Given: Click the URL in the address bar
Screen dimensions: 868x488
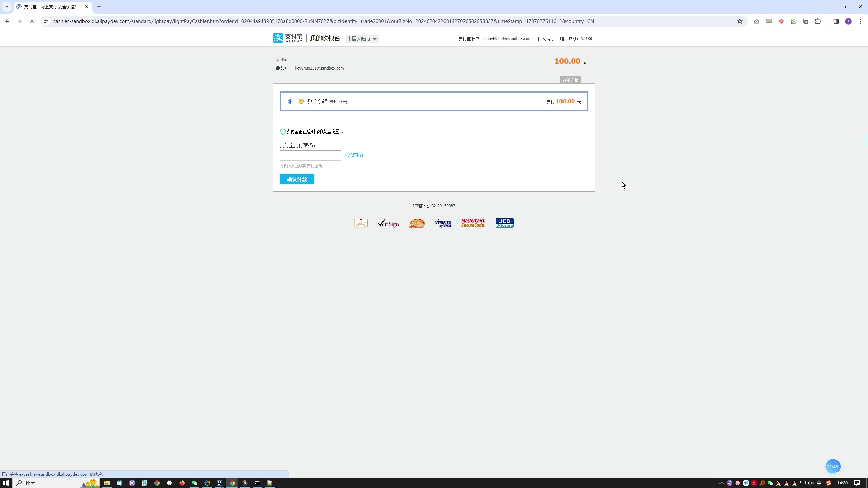Looking at the screenshot, I should 323,21.
